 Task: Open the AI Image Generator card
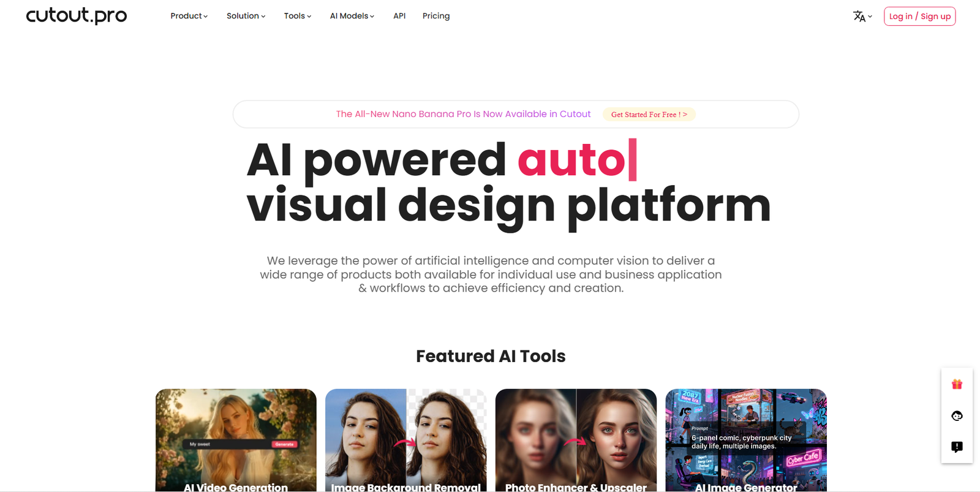[x=746, y=440]
